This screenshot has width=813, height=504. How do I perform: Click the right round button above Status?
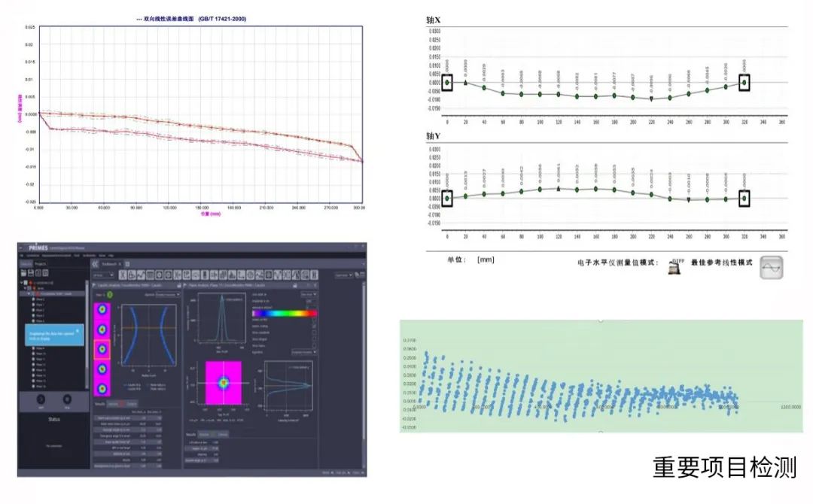click(67, 399)
